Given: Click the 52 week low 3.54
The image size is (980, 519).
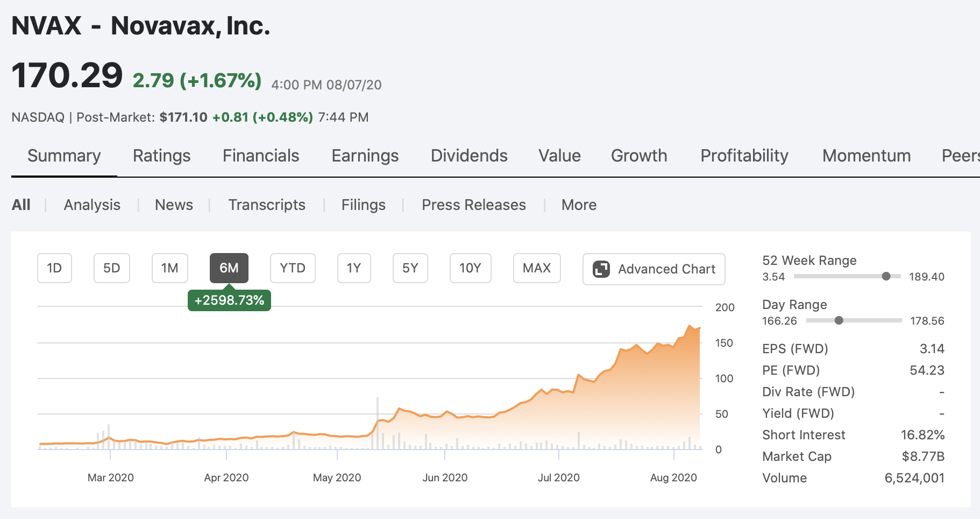Looking at the screenshot, I should (773, 276).
